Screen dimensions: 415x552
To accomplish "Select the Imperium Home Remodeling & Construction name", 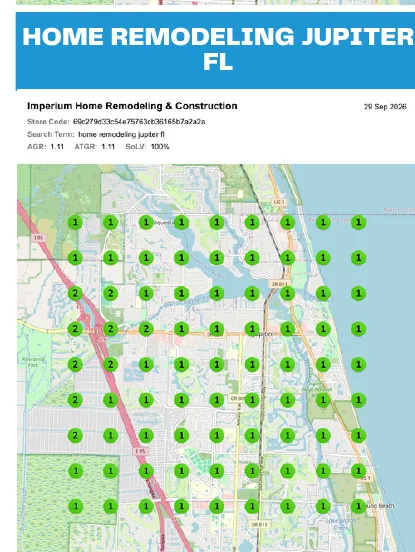I will pos(132,106).
